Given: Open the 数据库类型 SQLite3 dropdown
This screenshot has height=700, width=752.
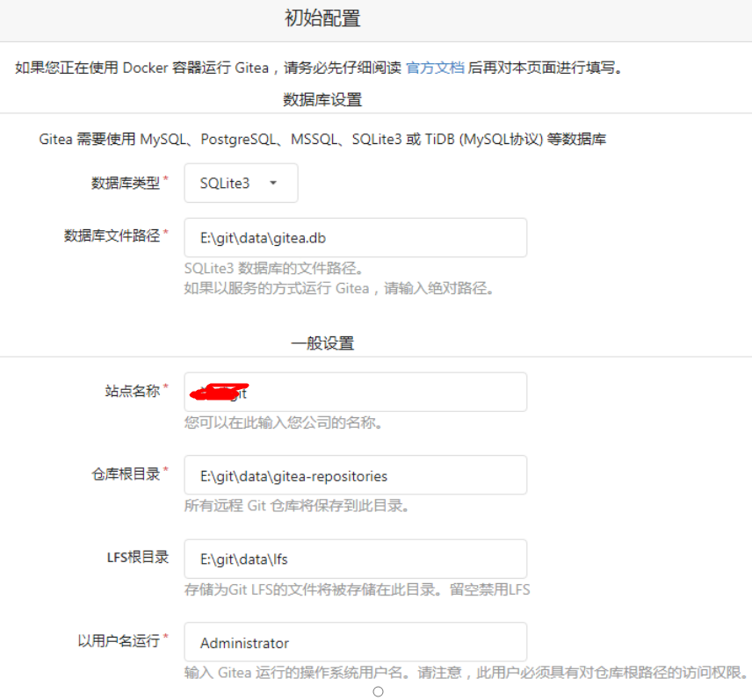Looking at the screenshot, I should pos(241,183).
